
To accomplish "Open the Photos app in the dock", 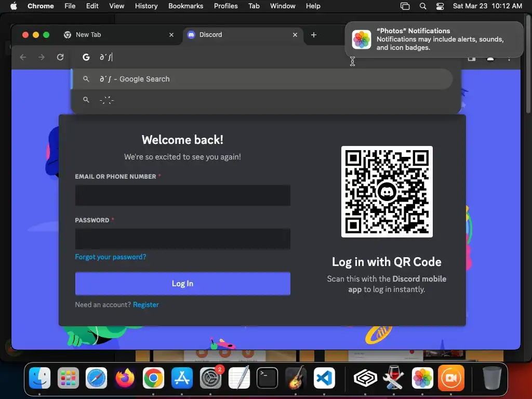I will 422,378.
